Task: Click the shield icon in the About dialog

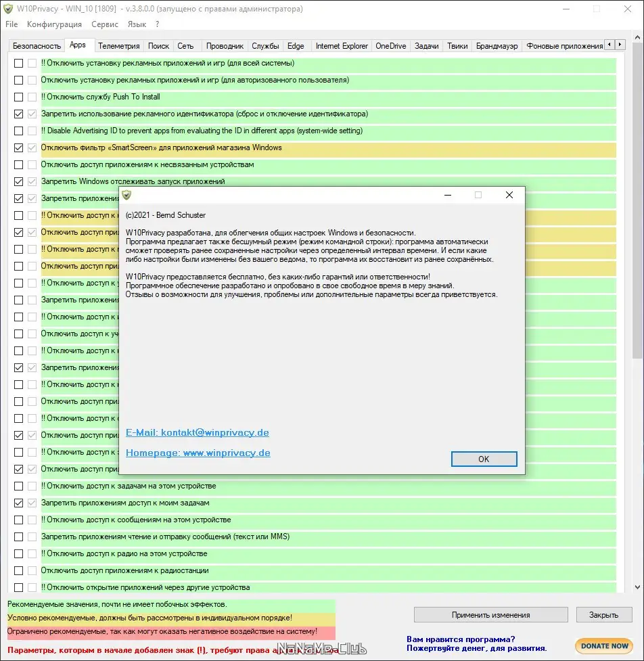Action: 127,195
